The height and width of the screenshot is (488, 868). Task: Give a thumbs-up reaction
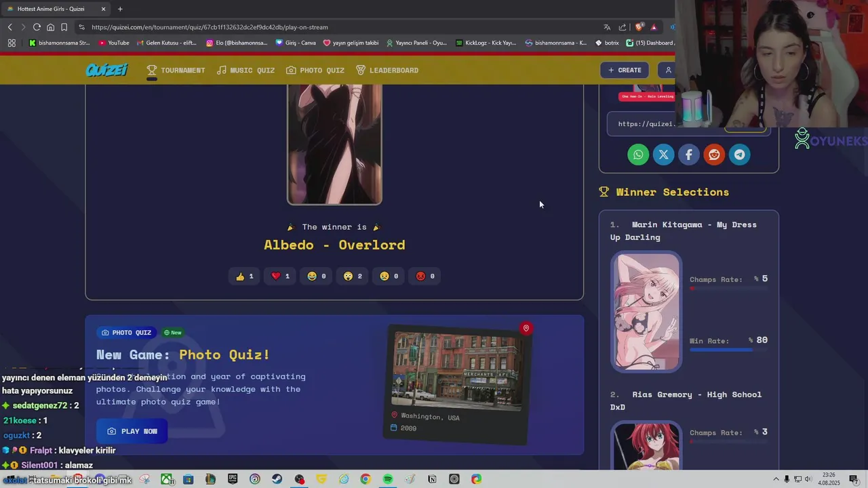(244, 276)
